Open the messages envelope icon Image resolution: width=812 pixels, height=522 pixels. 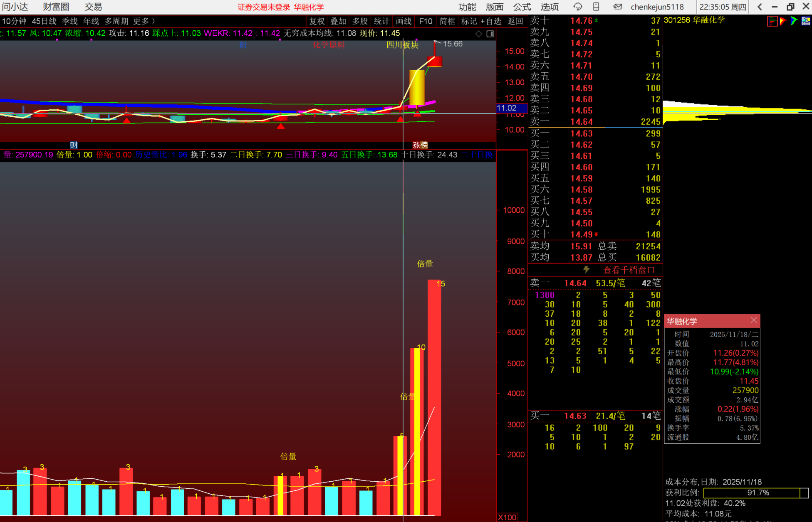point(618,7)
